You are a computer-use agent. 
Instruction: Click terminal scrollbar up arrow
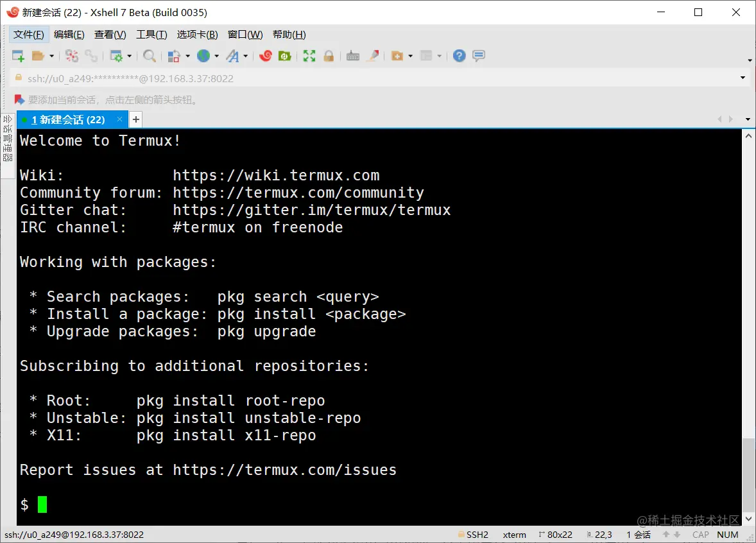[748, 136]
